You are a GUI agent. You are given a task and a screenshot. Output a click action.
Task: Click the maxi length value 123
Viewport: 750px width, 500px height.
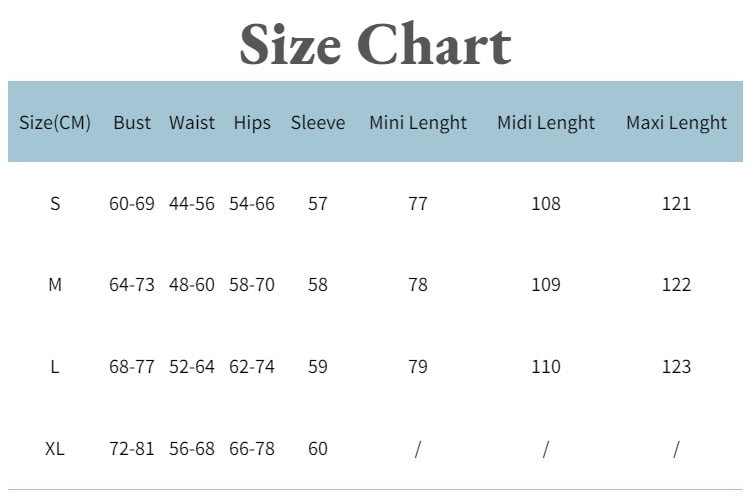[x=676, y=367]
